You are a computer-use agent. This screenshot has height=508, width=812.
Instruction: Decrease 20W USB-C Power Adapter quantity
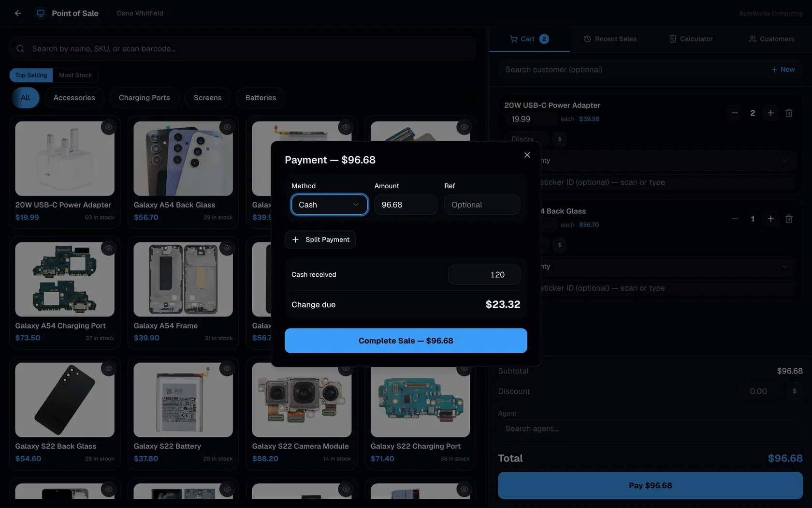735,113
